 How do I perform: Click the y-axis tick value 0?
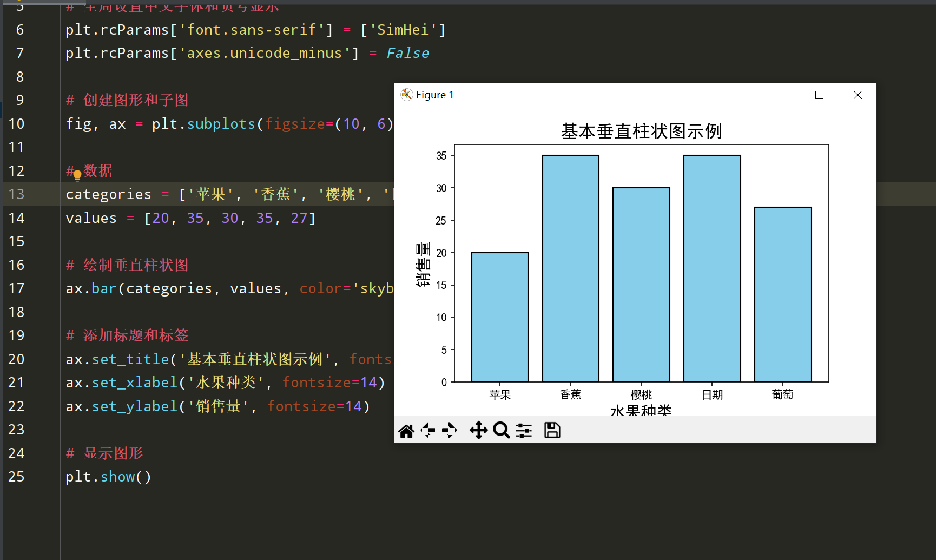pyautogui.click(x=444, y=383)
